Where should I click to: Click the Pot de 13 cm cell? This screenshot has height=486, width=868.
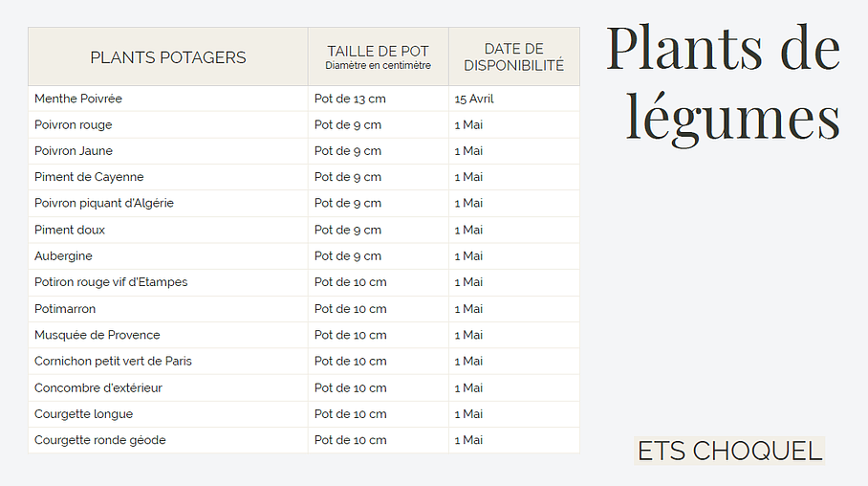click(x=348, y=99)
